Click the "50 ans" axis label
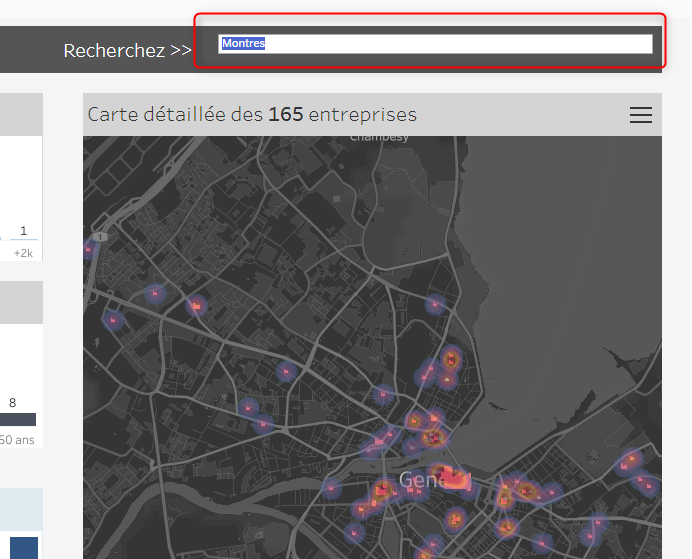 click(17, 440)
